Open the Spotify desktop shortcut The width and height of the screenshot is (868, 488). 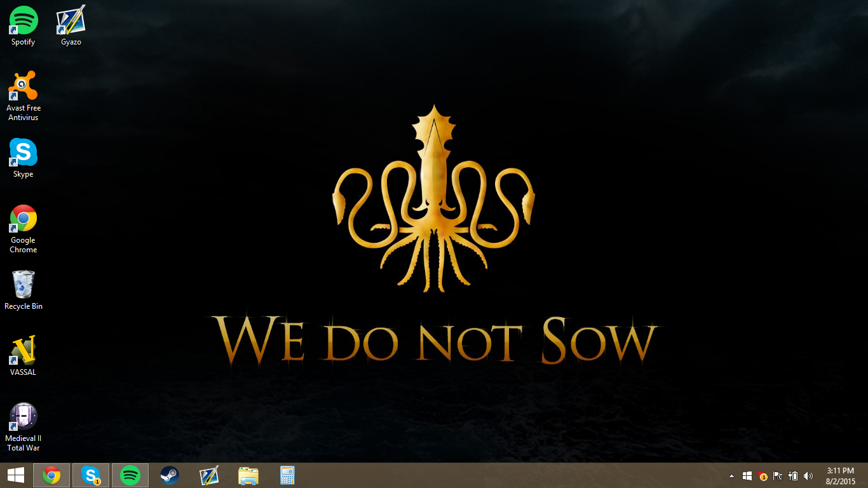click(x=24, y=25)
